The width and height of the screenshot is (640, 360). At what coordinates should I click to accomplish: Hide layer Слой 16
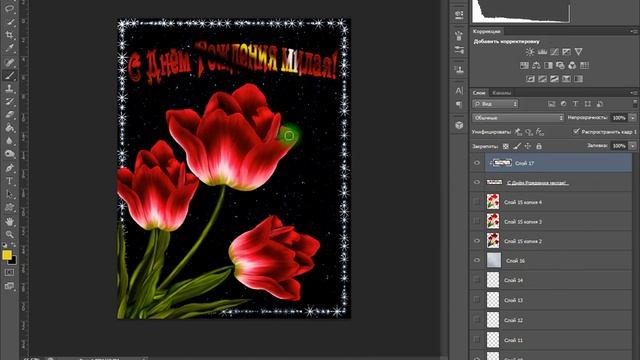coord(477,260)
